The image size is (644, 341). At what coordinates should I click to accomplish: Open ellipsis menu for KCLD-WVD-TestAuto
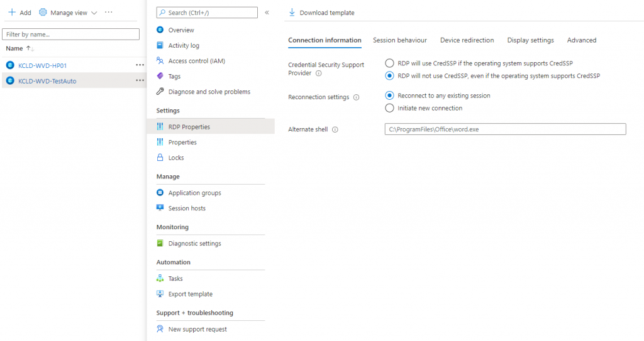tap(140, 80)
